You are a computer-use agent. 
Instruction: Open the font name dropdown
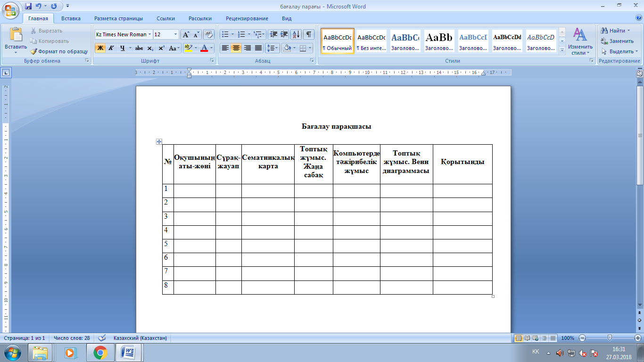pos(124,34)
